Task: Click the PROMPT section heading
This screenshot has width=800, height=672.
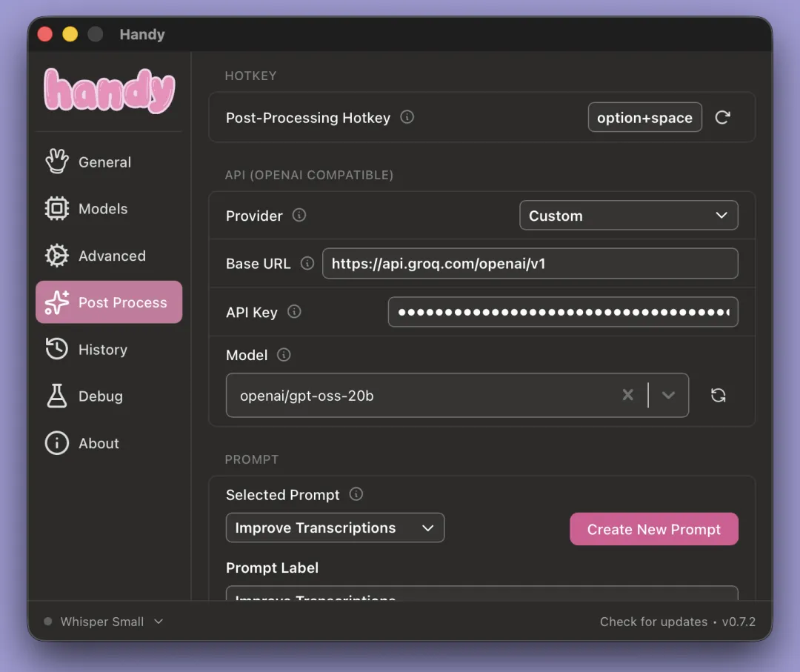Action: tap(252, 459)
